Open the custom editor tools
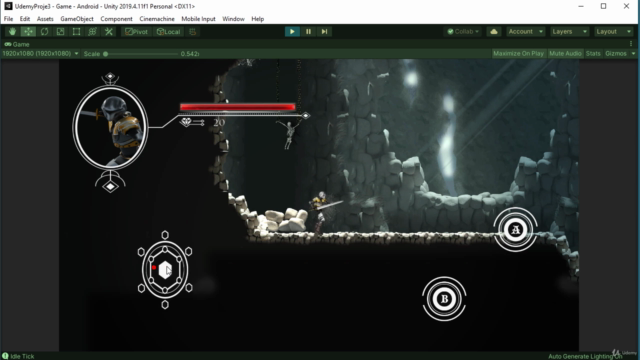The height and width of the screenshot is (360, 640). (x=109, y=31)
